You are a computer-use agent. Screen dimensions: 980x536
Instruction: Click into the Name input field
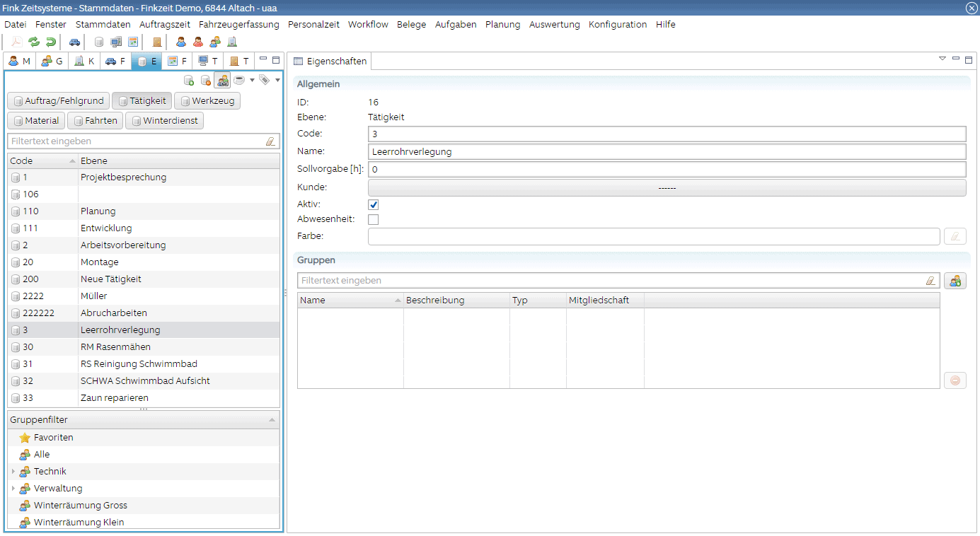coord(667,151)
